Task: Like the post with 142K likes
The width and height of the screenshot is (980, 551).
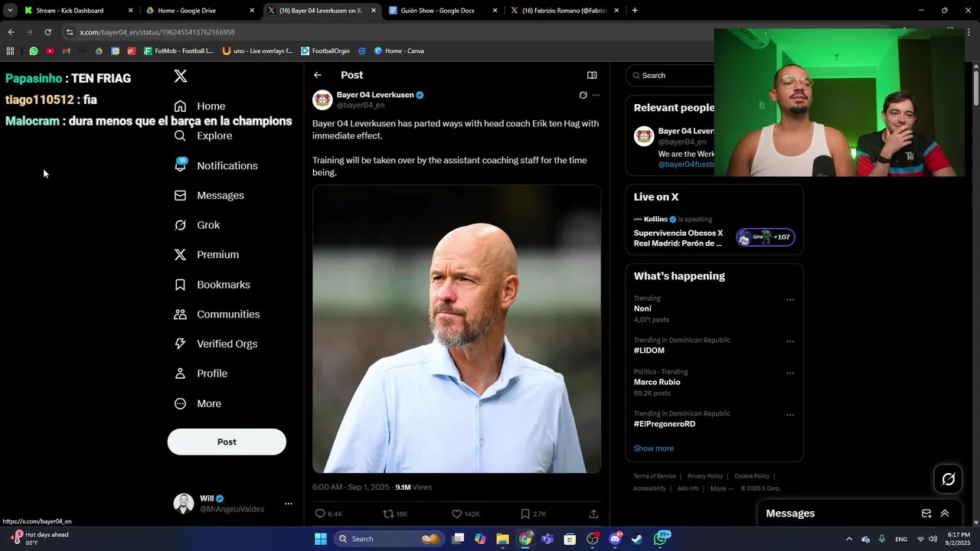Action: point(456,514)
